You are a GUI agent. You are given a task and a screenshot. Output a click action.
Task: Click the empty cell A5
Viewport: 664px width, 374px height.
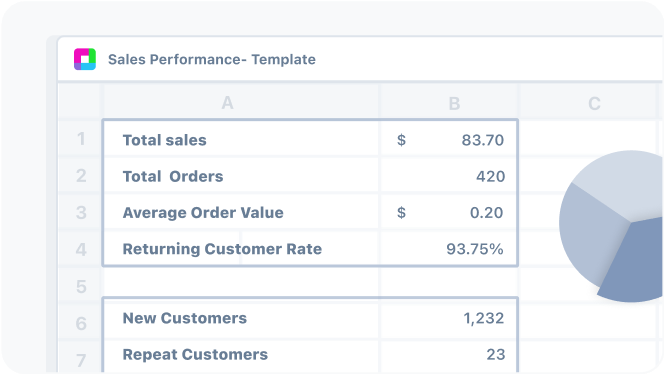coord(241,282)
